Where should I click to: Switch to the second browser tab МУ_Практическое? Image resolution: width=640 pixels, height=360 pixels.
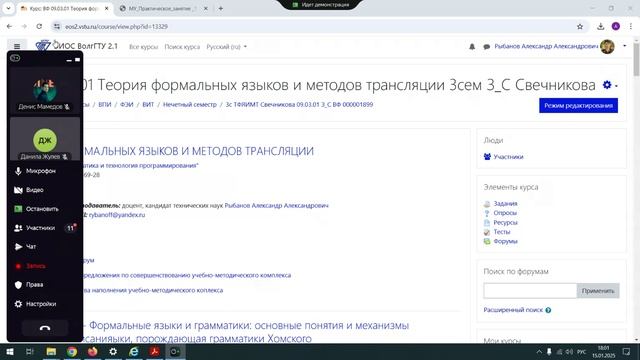coord(163,8)
